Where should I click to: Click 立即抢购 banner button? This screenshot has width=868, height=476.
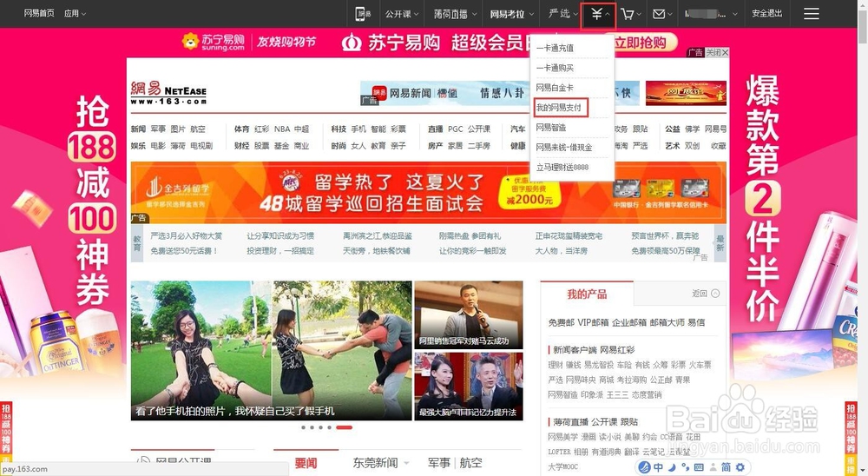(641, 43)
